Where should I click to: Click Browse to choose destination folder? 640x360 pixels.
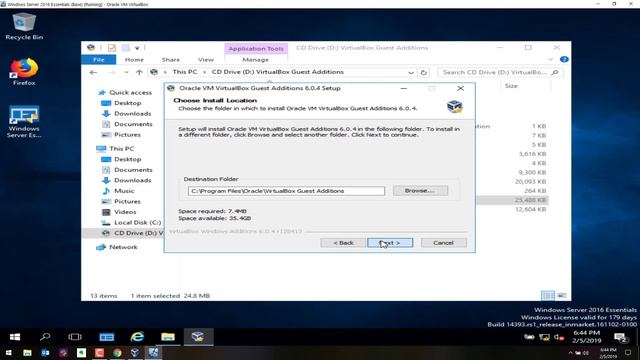[x=420, y=191]
